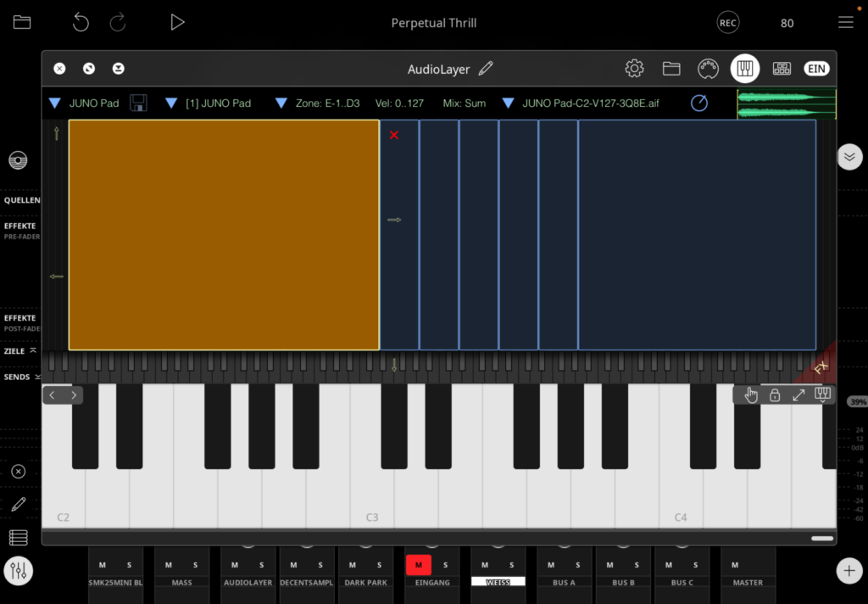868x604 pixels.
Task: Click the Mix: Sum setting
Action: pyautogui.click(x=464, y=103)
